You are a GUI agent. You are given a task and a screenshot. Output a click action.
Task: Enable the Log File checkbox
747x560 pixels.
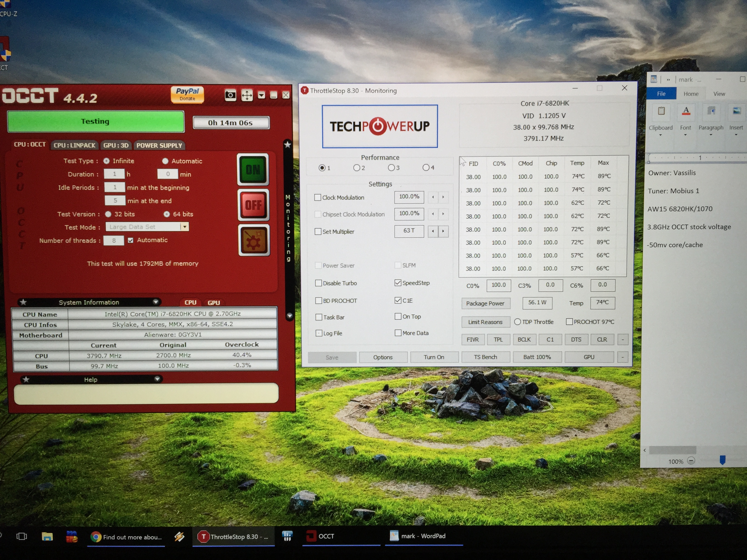click(x=318, y=333)
